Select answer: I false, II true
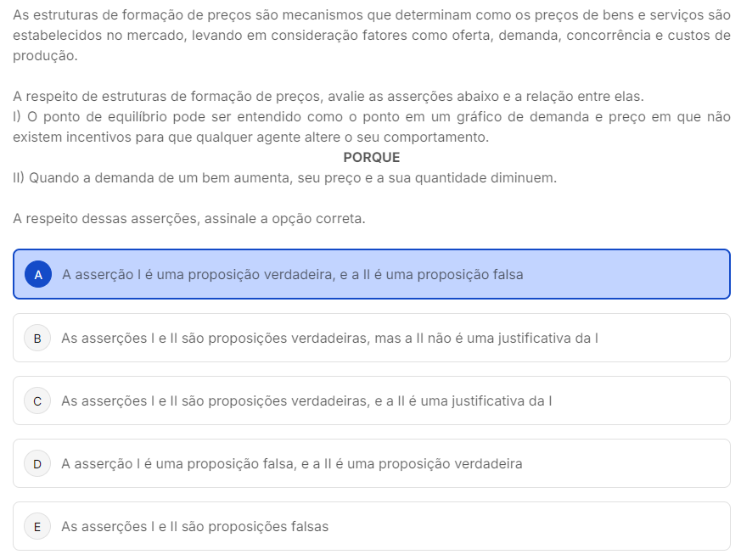Image resolution: width=741 pixels, height=560 pixels. tap(291, 463)
